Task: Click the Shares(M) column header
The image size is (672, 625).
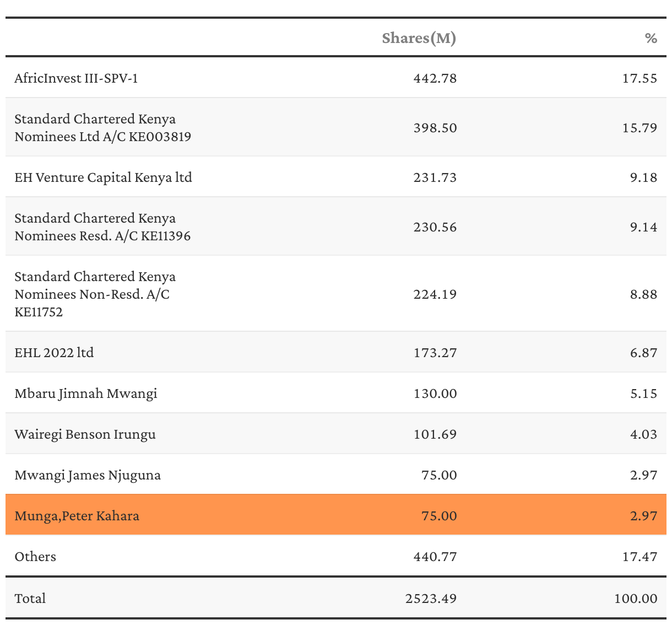Action: tap(419, 38)
